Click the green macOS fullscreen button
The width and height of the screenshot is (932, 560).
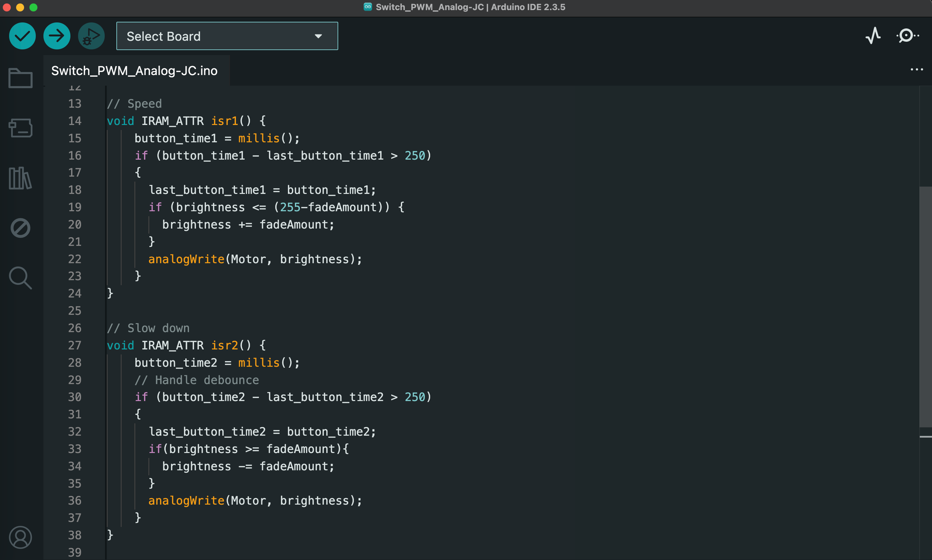point(33,7)
